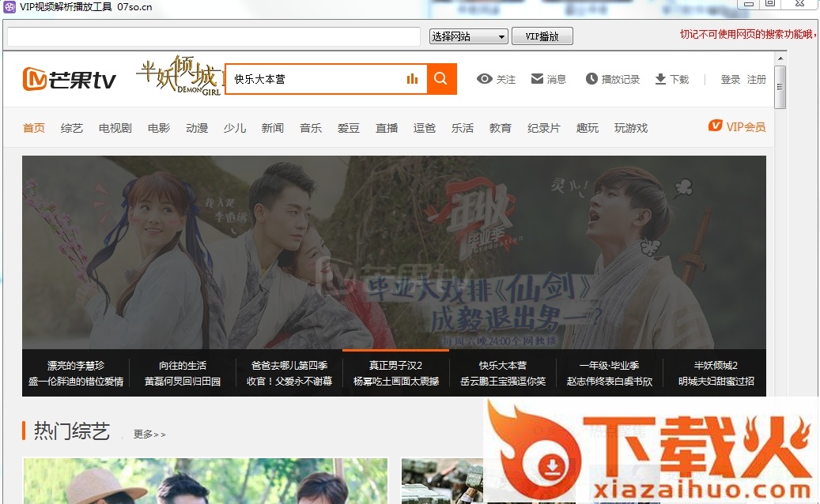Select 快乐大本营 banner slide
The height and width of the screenshot is (504, 820).
503,373
